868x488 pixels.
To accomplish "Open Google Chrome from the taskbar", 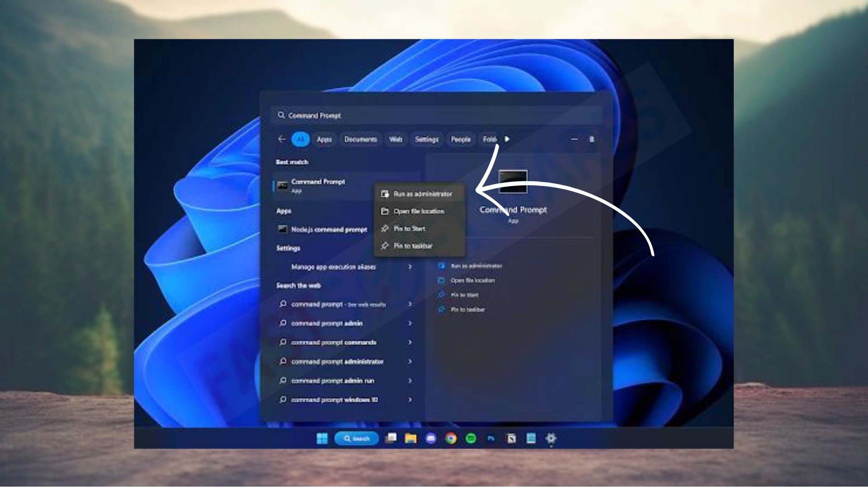I will click(451, 438).
